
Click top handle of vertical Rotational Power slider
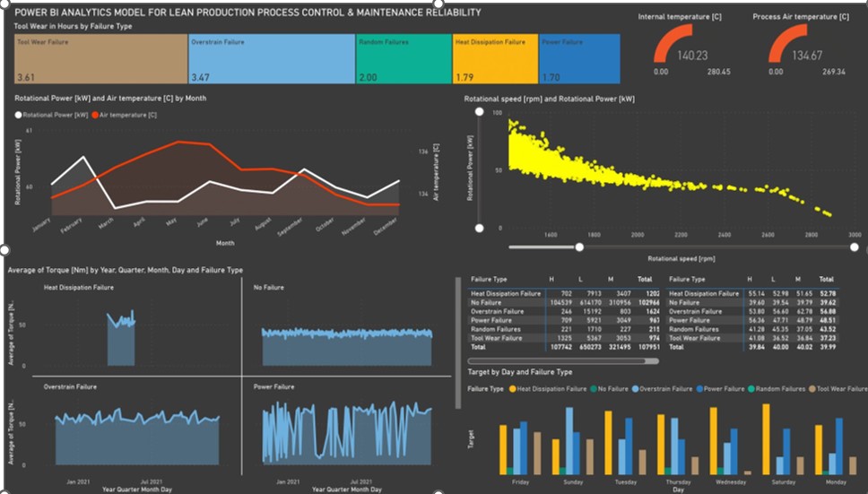[479, 113]
